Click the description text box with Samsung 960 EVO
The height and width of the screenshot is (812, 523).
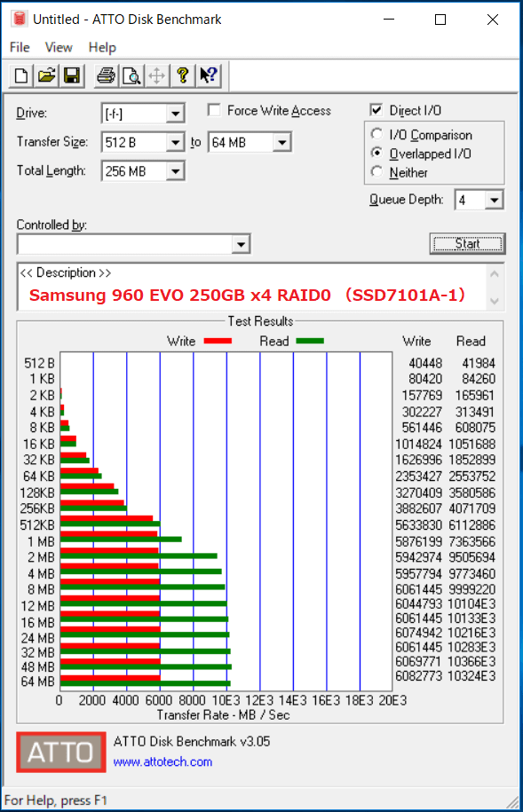[x=252, y=287]
